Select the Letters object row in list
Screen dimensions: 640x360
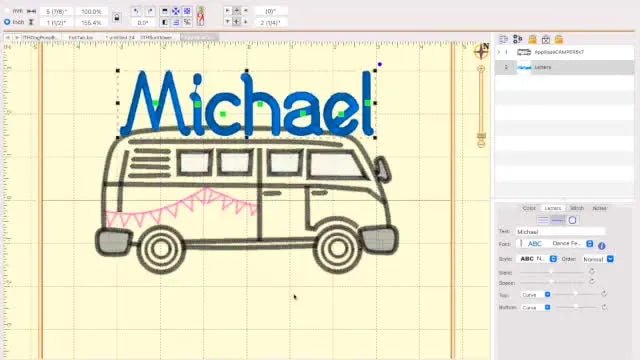point(564,67)
